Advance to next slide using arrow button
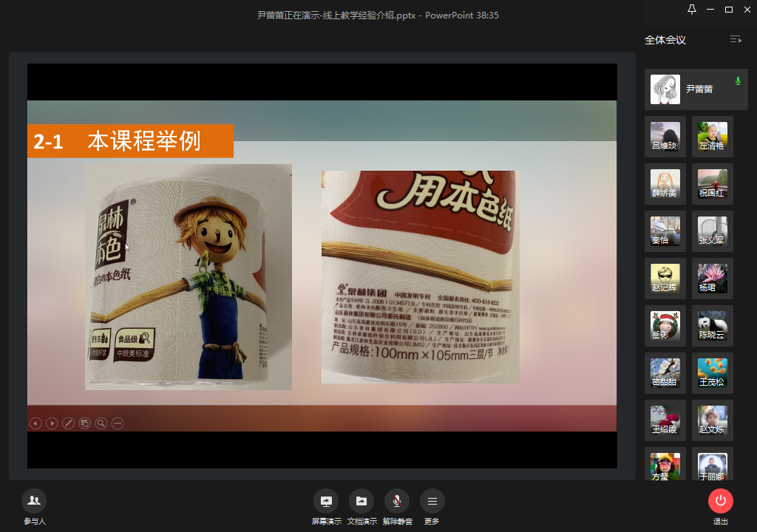Viewport: 757px width, 532px height. [52, 423]
